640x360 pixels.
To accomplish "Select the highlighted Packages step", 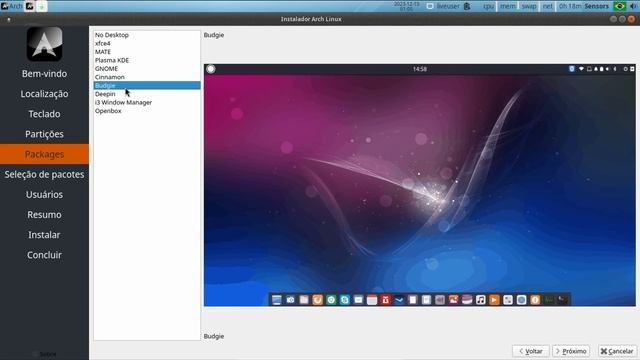I will tap(44, 154).
